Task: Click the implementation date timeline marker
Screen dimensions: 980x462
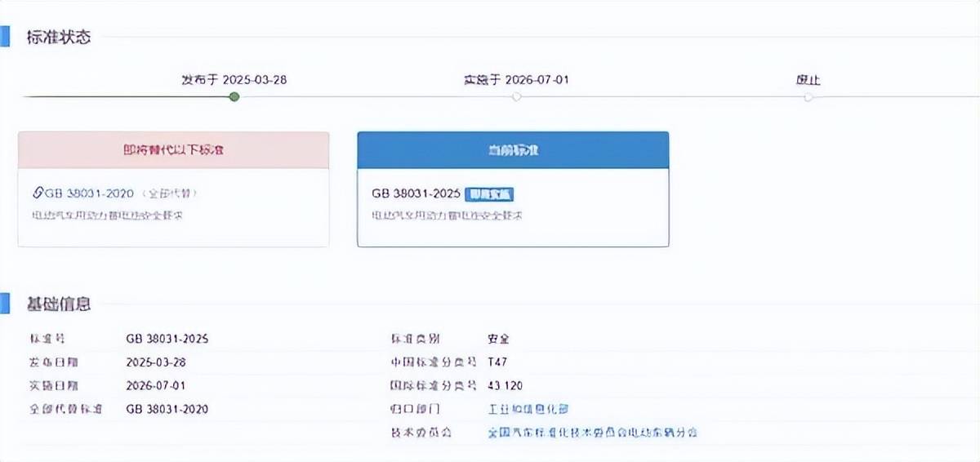Action: pos(516,97)
